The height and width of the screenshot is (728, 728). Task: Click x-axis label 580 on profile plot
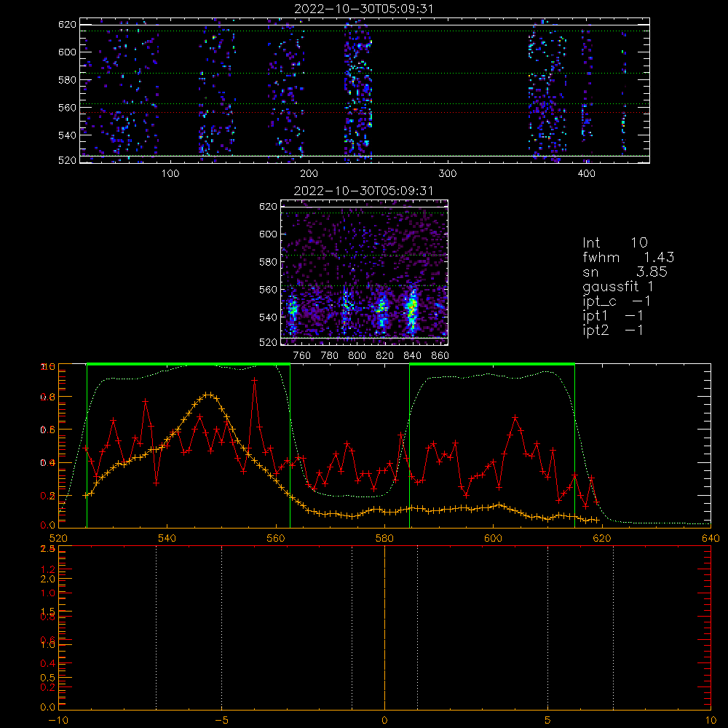(x=385, y=538)
